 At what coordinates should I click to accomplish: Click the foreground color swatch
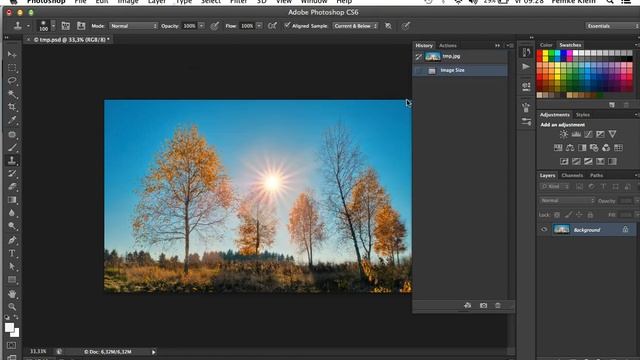click(x=9, y=327)
